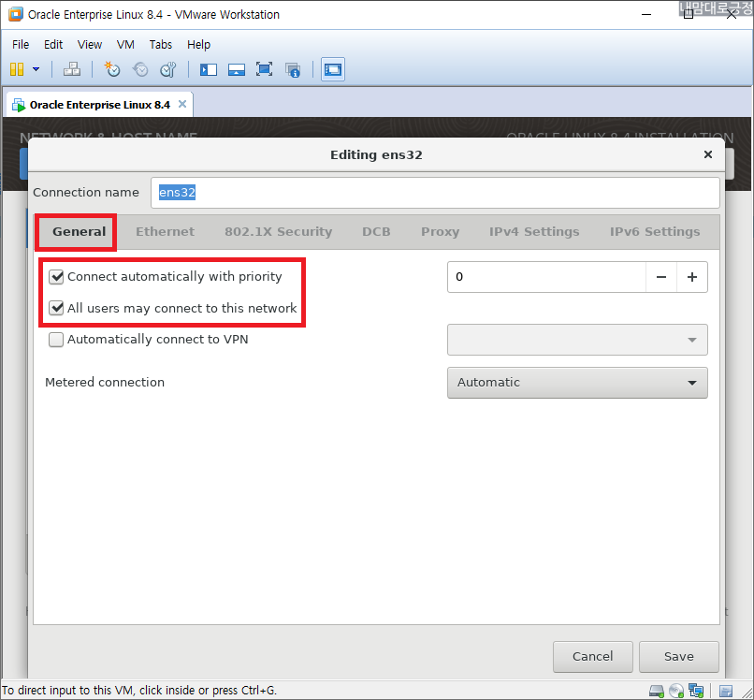
Task: Take a snapshot with the snapshot icon
Action: 112,69
